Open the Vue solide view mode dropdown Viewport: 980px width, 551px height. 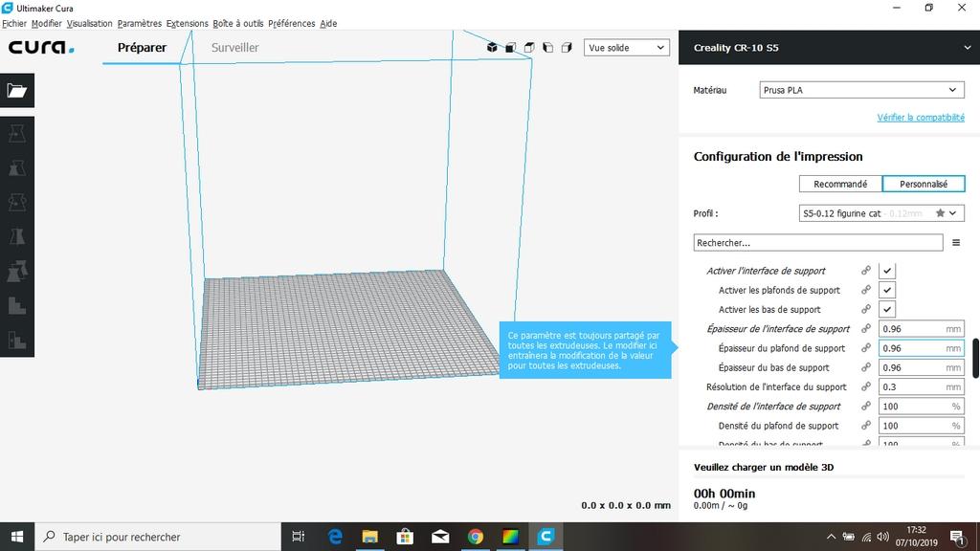(626, 48)
